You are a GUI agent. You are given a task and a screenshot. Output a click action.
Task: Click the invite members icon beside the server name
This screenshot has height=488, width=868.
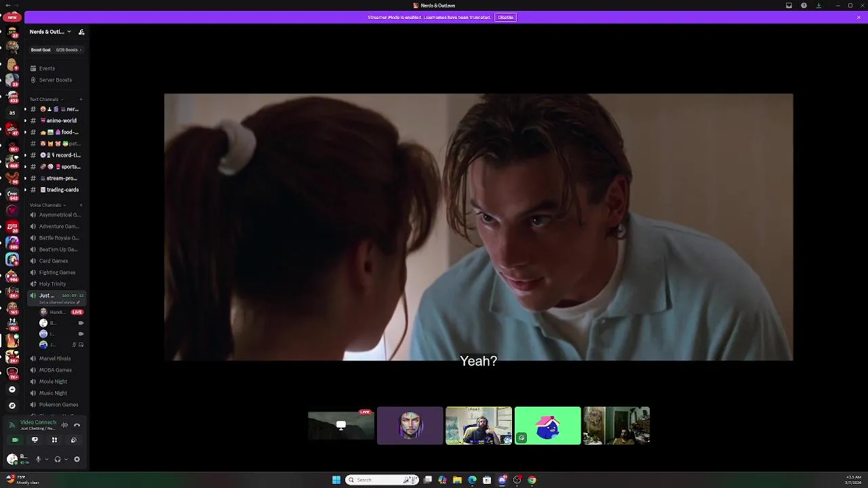point(81,32)
